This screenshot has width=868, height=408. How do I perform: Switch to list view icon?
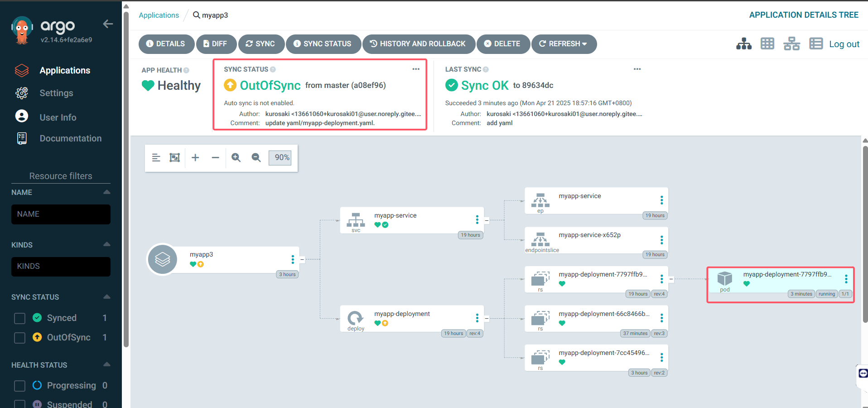coord(816,44)
